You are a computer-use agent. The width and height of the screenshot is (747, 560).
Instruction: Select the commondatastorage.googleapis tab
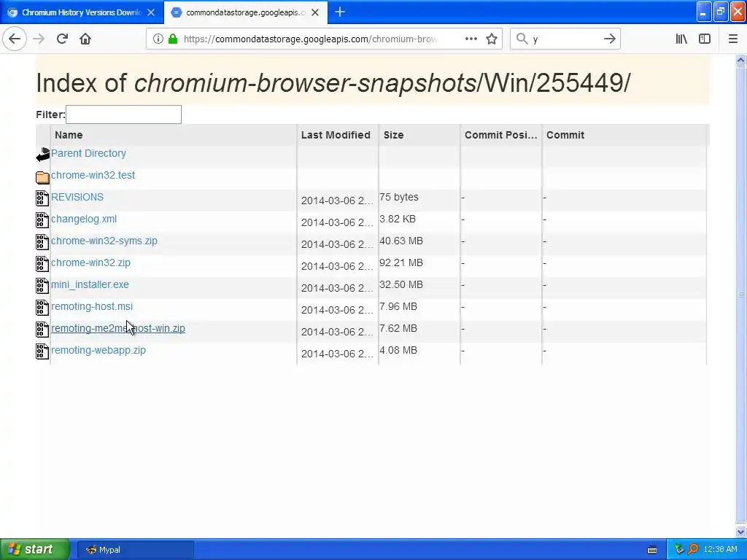tap(245, 12)
